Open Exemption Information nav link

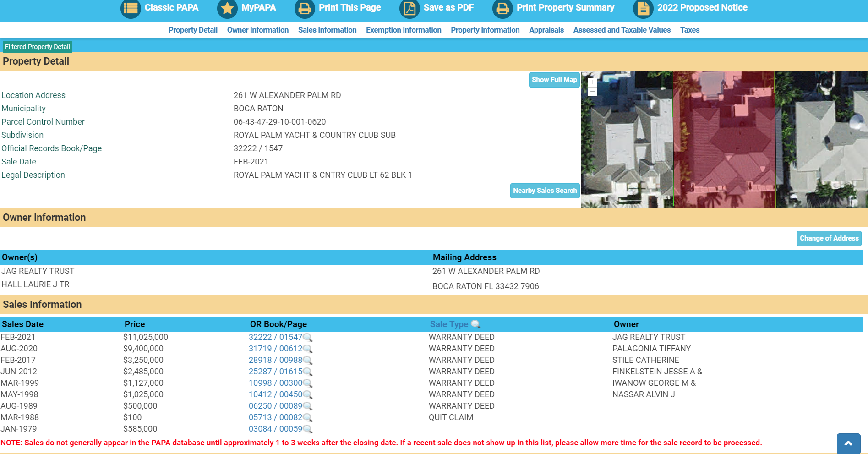point(404,30)
